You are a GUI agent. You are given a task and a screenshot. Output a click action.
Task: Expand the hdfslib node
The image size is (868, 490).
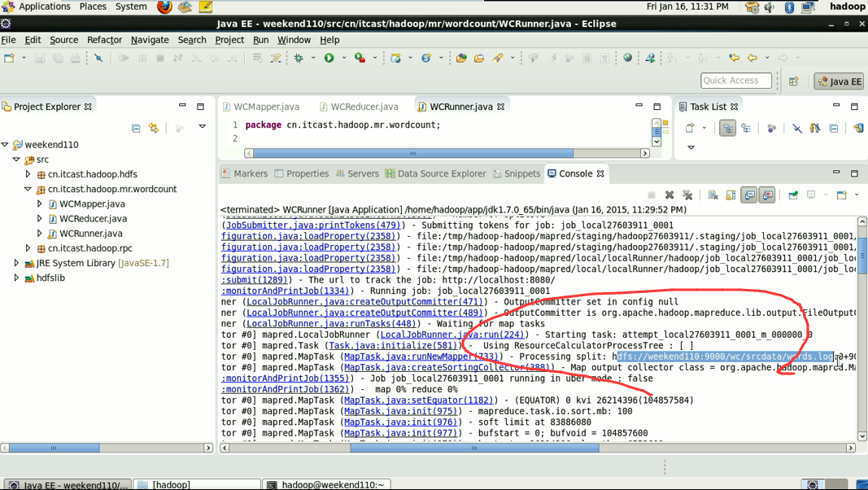click(16, 278)
